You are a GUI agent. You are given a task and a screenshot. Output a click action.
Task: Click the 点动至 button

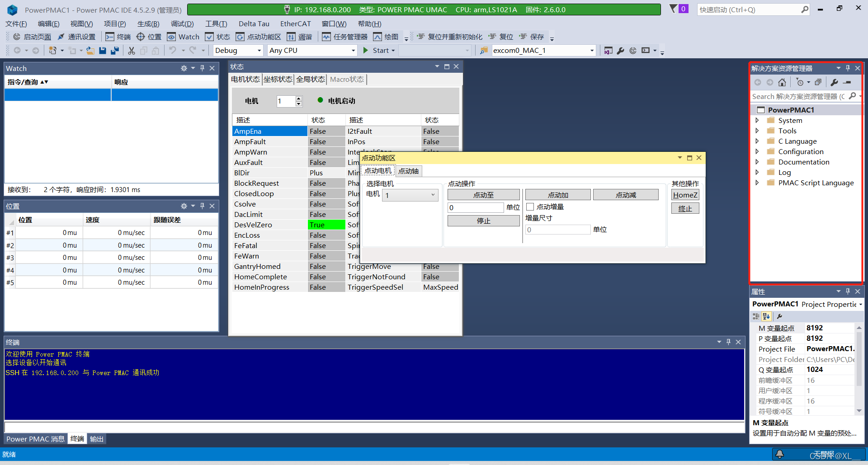click(483, 195)
